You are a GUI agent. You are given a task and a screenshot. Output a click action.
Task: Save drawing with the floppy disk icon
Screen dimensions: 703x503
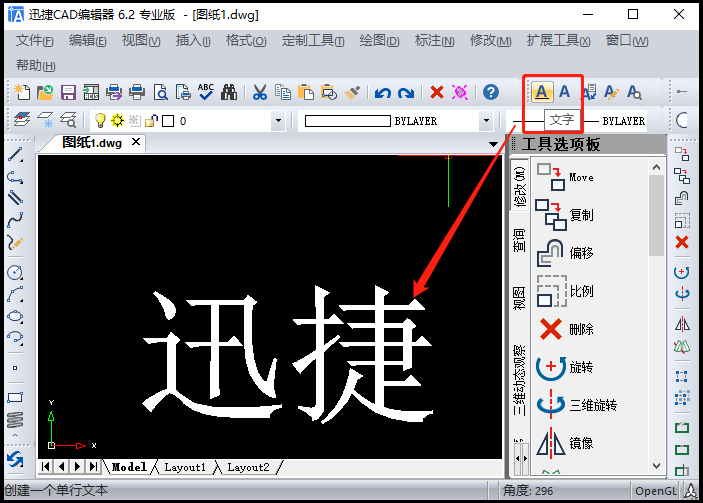(x=68, y=92)
